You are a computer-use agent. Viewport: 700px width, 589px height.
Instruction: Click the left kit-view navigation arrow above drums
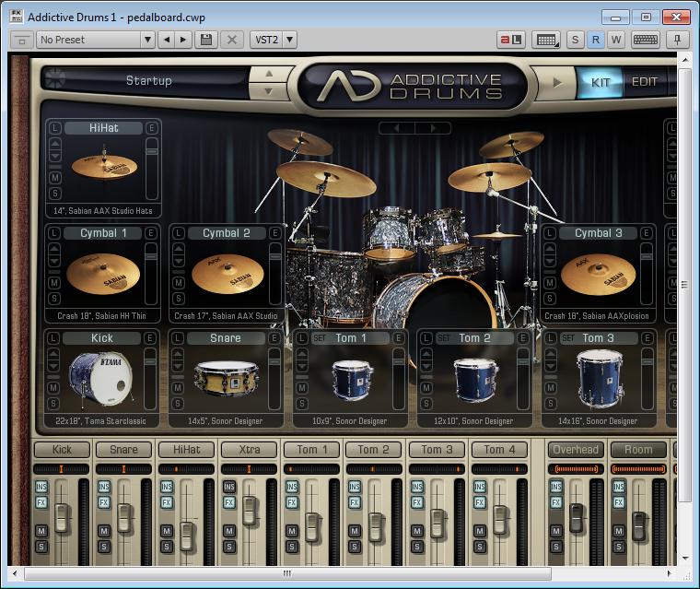tap(397, 128)
